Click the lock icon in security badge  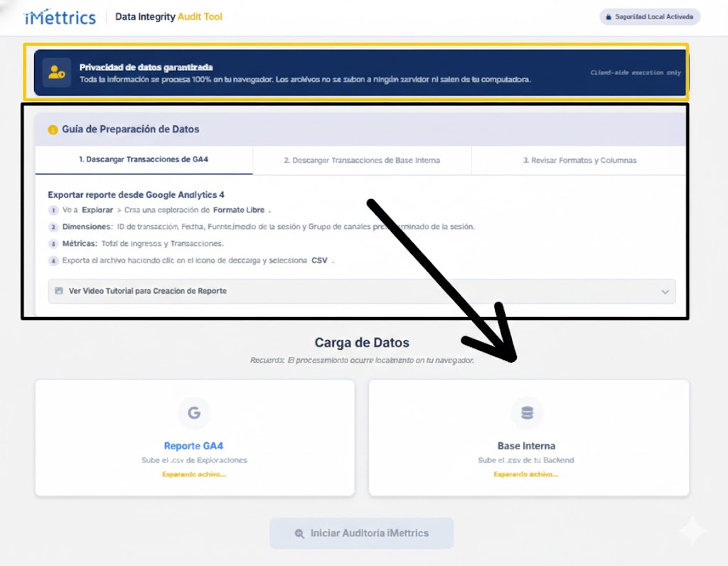click(608, 17)
